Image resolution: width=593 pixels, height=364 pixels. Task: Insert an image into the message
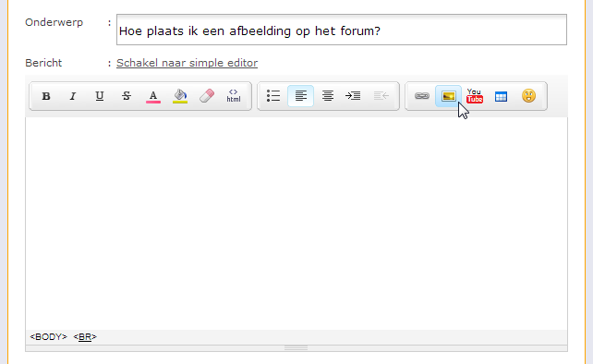(449, 96)
